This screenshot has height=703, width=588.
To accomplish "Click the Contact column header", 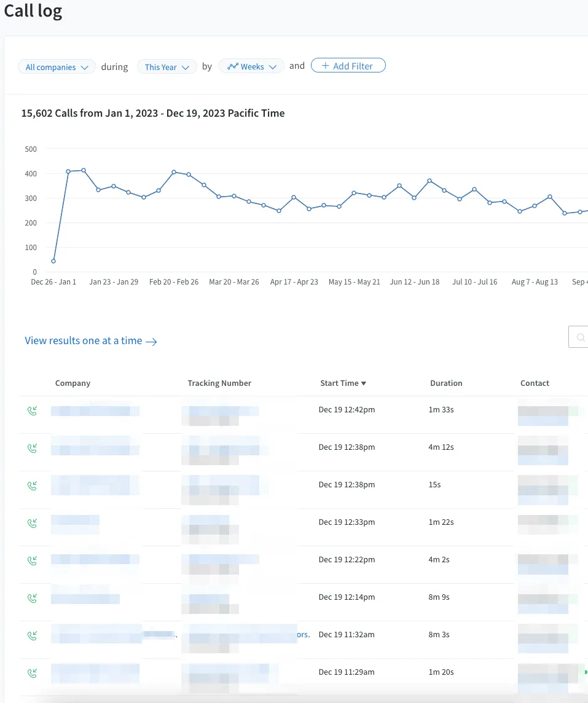I will (x=535, y=383).
